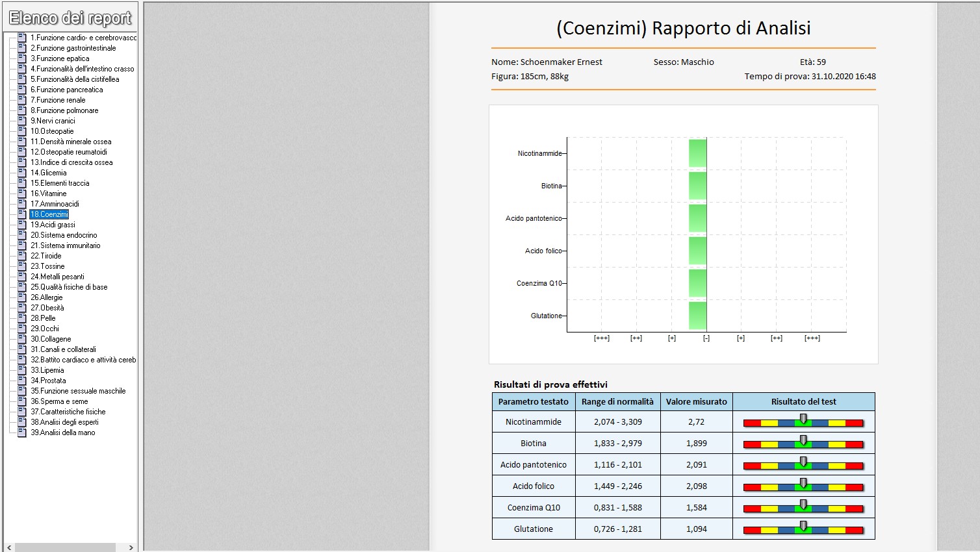Select 15.Elementi traccia report
The height and width of the screenshot is (552, 980).
[x=60, y=183]
